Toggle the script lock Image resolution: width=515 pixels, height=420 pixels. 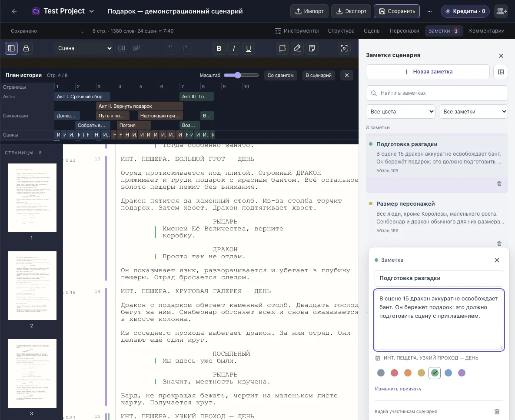pyautogui.click(x=26, y=48)
